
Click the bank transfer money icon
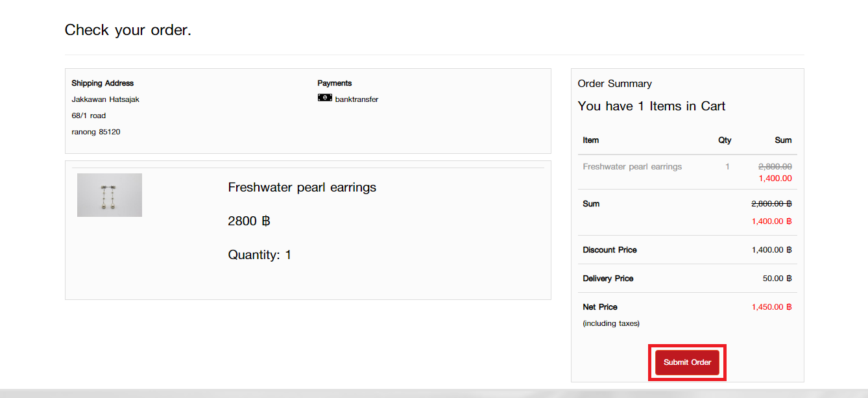[324, 98]
